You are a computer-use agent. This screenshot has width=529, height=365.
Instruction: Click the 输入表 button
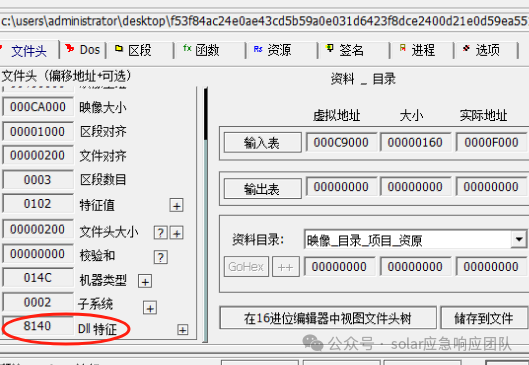point(262,143)
